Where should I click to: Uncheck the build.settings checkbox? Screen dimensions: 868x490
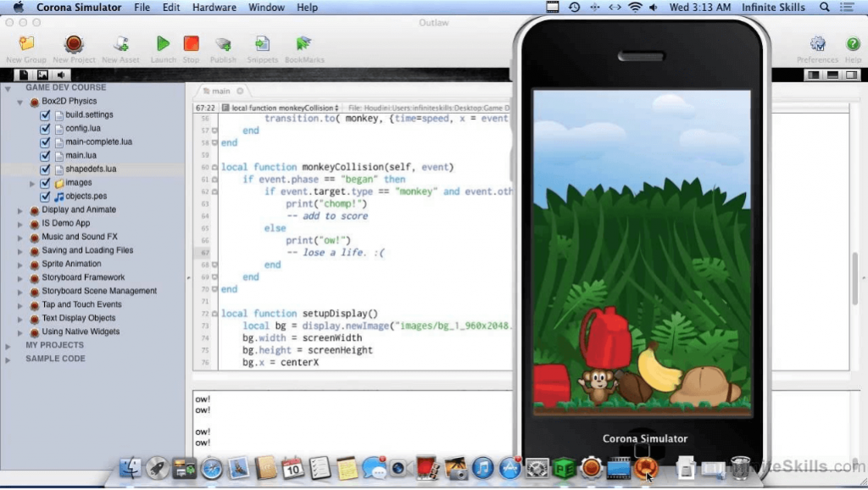pyautogui.click(x=46, y=115)
